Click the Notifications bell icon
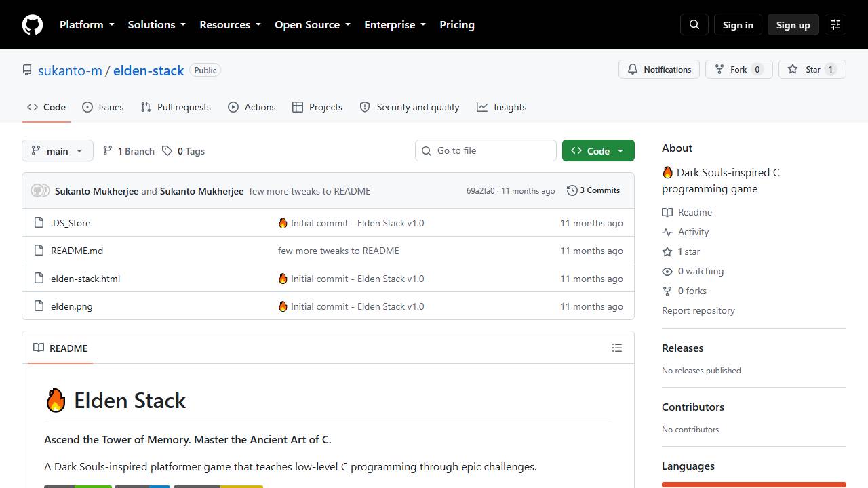Viewport: 868px width, 488px height. (x=633, y=69)
